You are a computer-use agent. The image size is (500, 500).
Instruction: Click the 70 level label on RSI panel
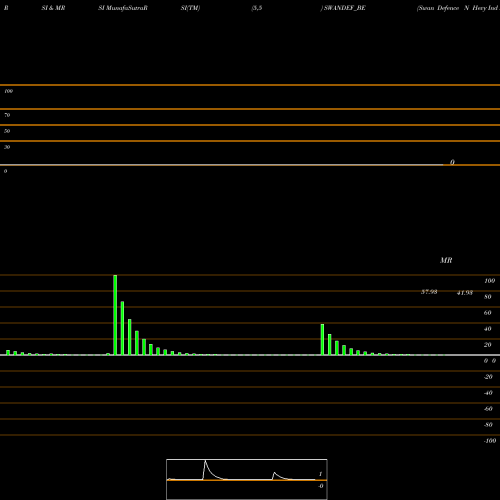(x=7, y=115)
